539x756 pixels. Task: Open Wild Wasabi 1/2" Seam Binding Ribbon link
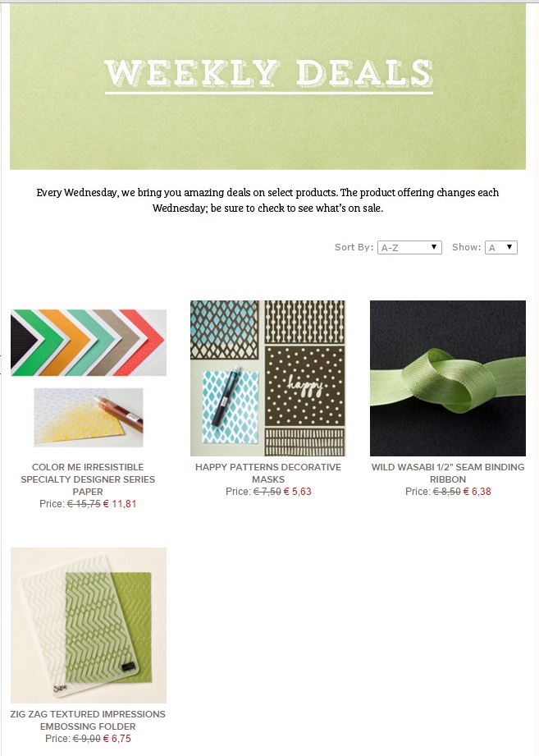tap(448, 473)
